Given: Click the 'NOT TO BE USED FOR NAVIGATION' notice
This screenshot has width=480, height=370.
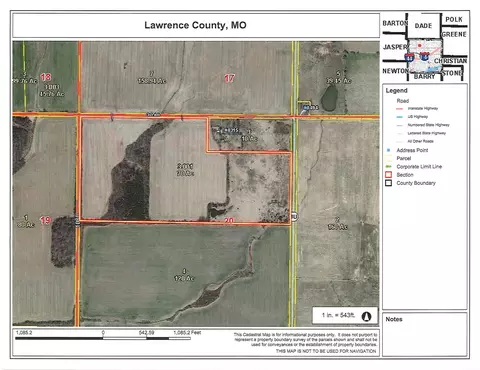Looking at the screenshot, I should point(326,351).
